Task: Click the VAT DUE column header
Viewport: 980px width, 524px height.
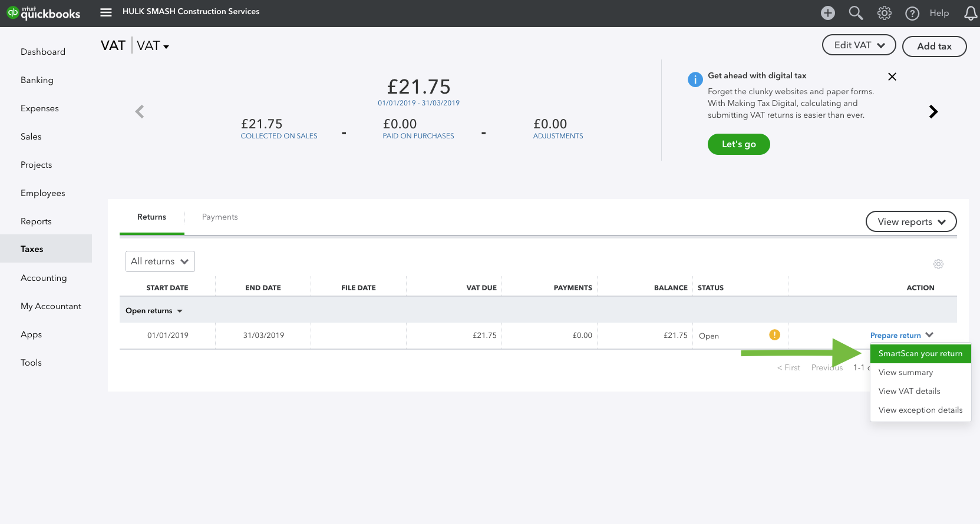Action: (481, 288)
